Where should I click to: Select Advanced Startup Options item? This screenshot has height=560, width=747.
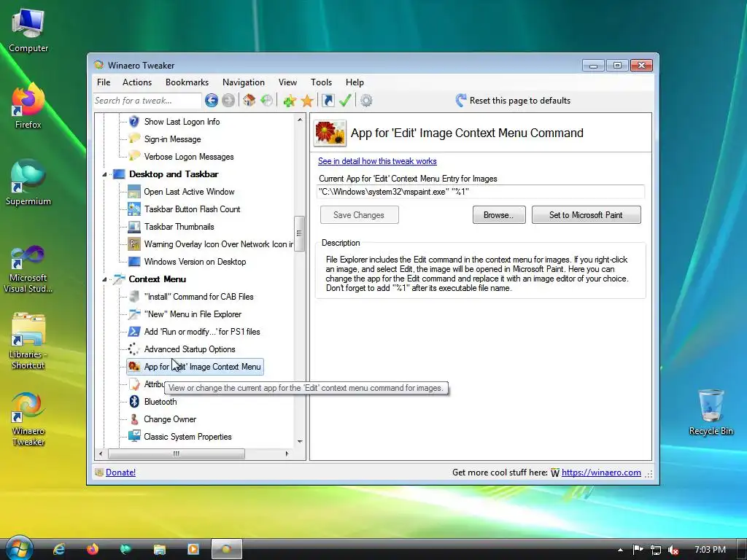[x=190, y=349]
